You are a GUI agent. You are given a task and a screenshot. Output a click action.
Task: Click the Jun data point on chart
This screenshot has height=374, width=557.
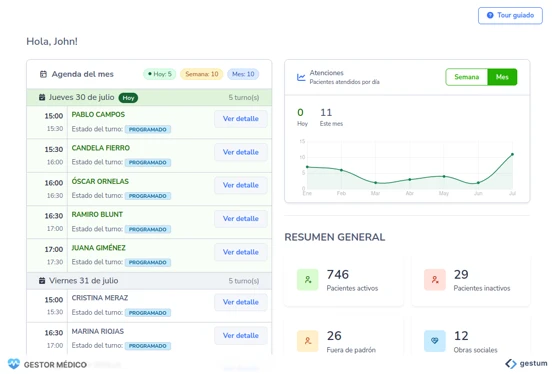click(x=478, y=183)
